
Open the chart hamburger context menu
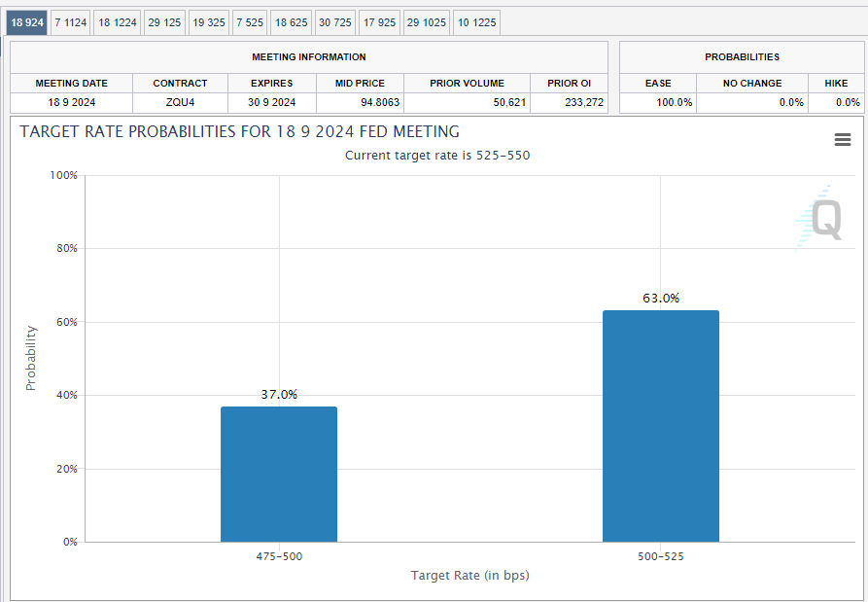pos(843,140)
